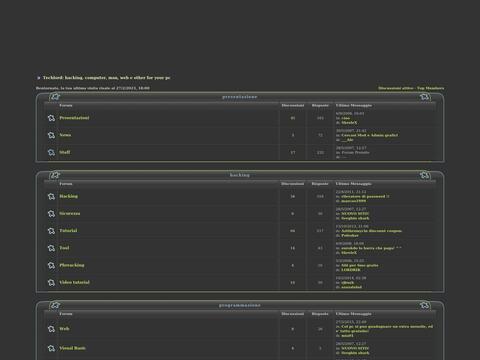Open the Visual Basic forum
Viewport: 480px width, 360px height.
pyautogui.click(x=72, y=348)
